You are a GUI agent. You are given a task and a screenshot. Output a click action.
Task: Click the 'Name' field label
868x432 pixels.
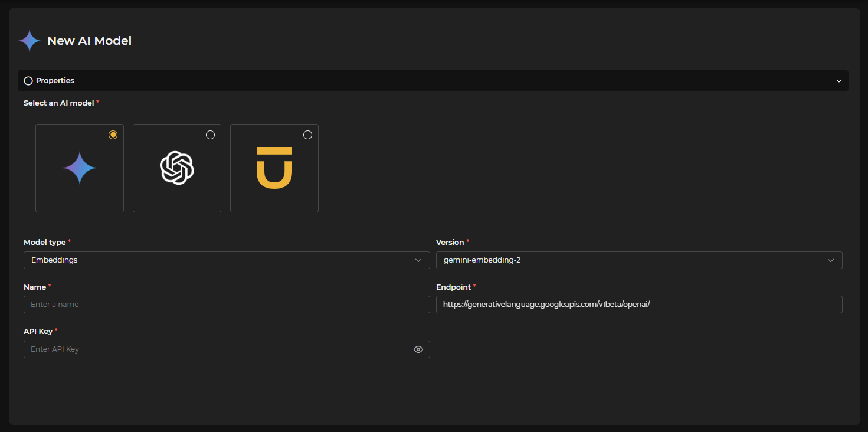[x=35, y=287]
